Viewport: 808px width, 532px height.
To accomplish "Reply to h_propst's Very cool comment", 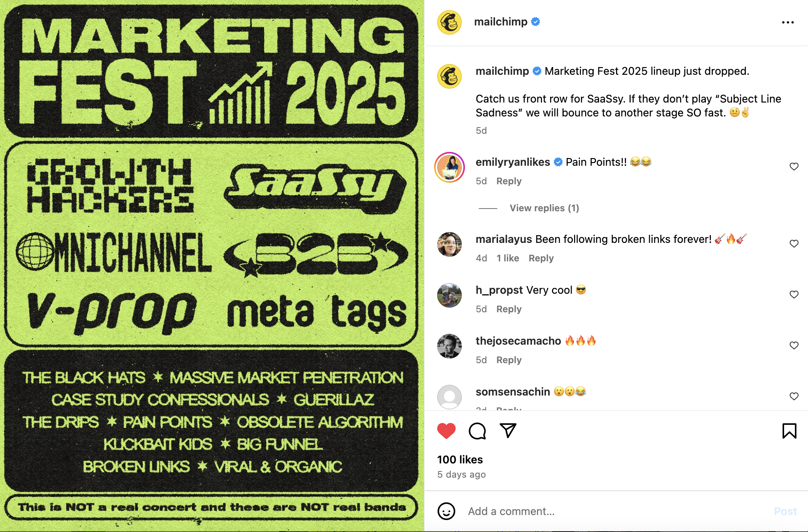I will coord(509,309).
